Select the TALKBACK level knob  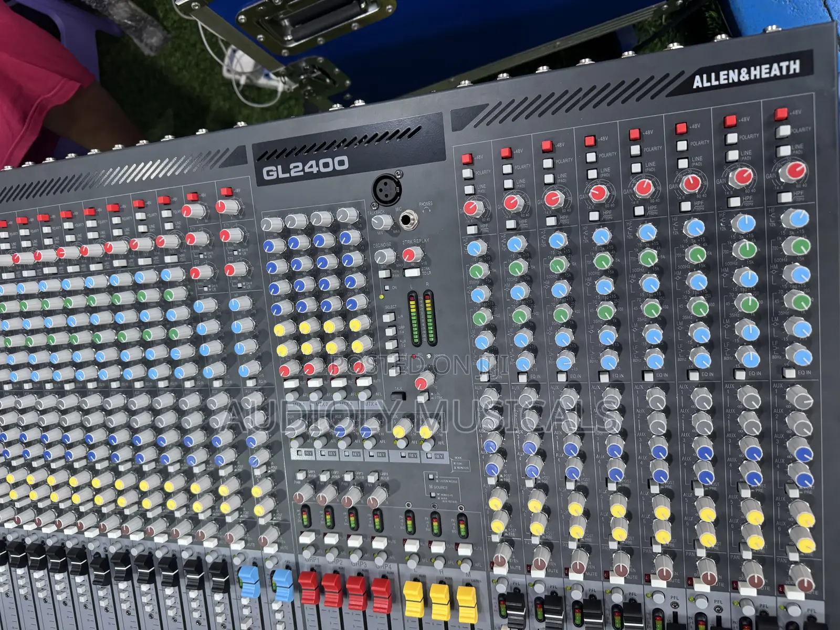tap(382, 222)
